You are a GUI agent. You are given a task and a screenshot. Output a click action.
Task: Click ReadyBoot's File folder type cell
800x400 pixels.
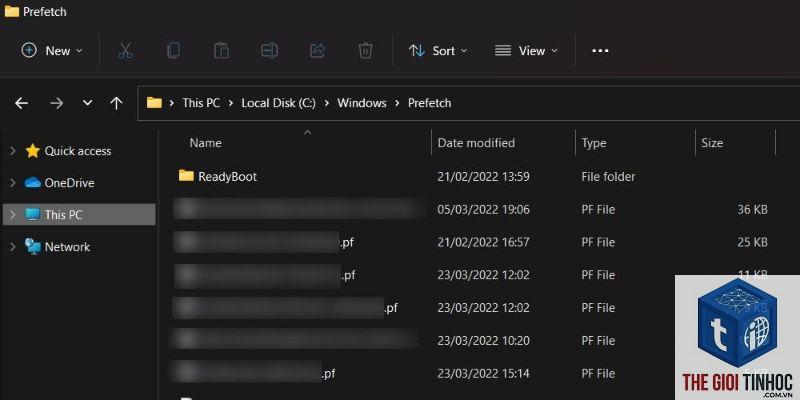tap(608, 177)
